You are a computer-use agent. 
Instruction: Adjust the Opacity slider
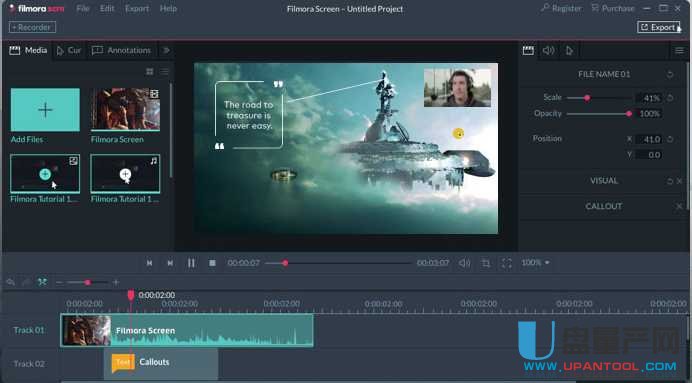(x=598, y=114)
